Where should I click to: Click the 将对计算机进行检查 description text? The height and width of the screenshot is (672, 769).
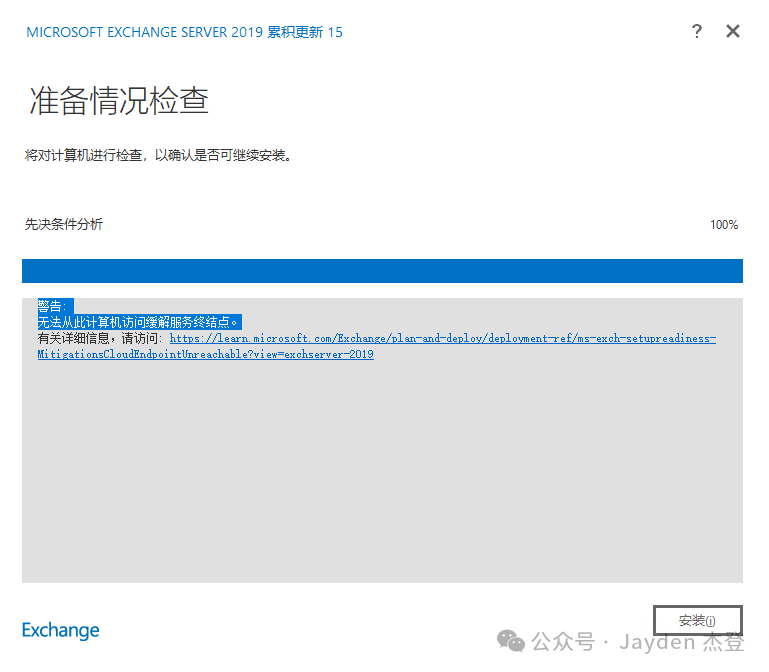(x=159, y=156)
